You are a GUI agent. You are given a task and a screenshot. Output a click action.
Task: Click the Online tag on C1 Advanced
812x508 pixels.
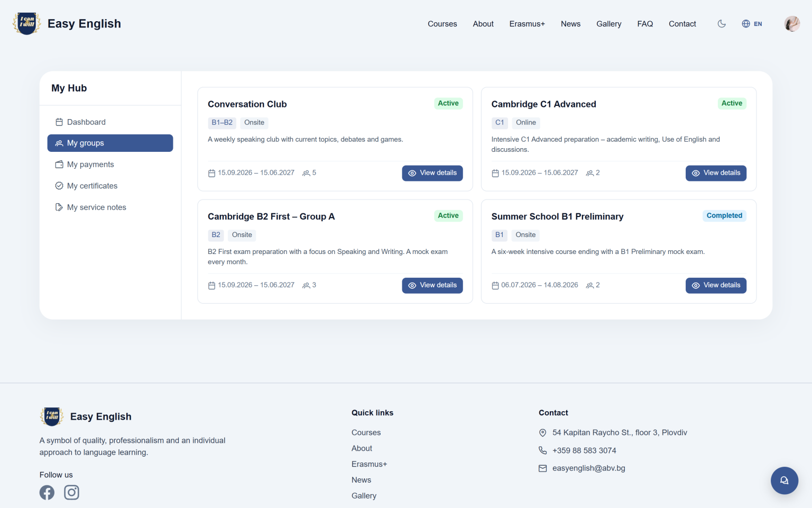(526, 123)
